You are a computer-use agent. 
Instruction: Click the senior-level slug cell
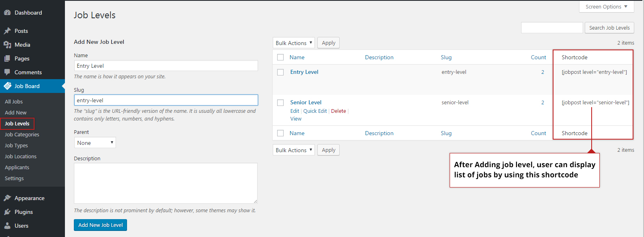click(x=455, y=102)
